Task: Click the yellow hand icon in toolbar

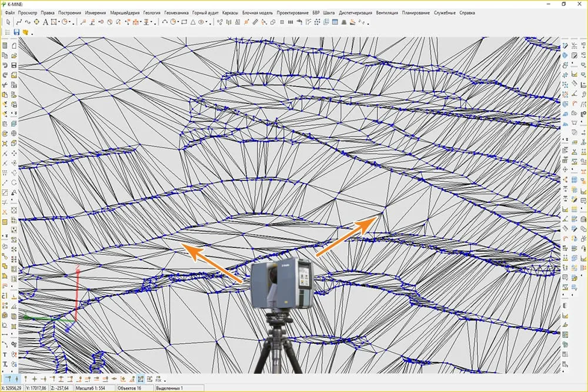Action: (x=25, y=32)
